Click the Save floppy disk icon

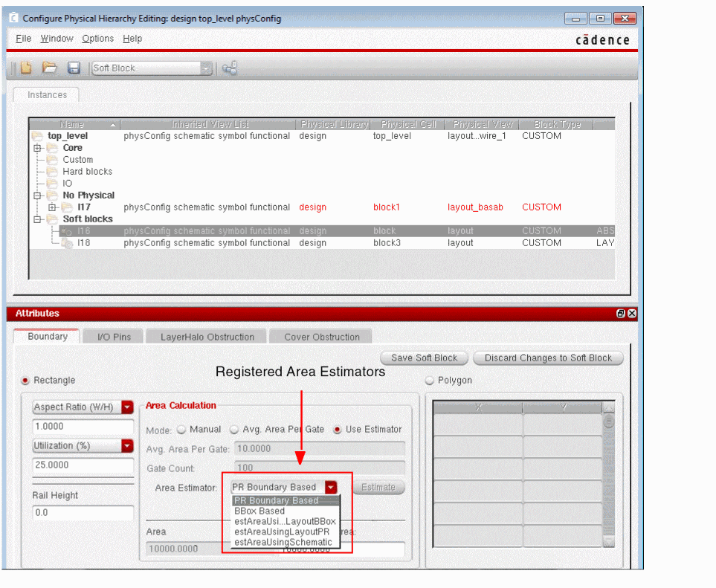click(x=74, y=68)
